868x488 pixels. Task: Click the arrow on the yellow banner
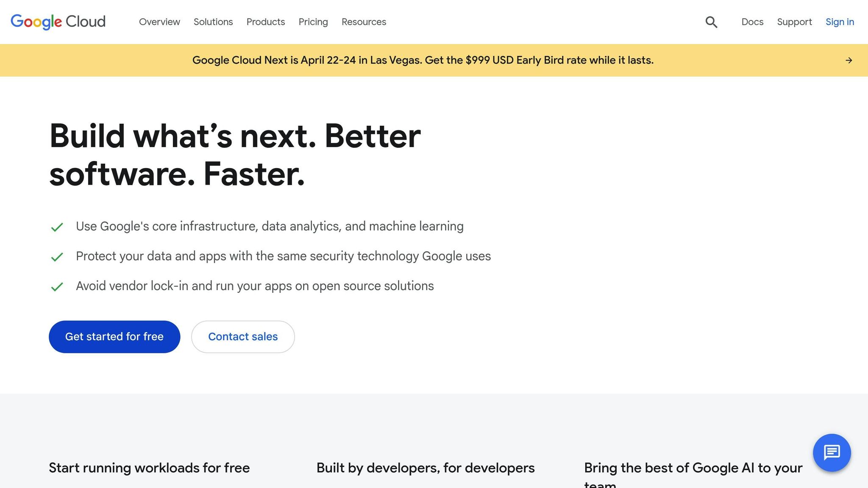coord(849,61)
